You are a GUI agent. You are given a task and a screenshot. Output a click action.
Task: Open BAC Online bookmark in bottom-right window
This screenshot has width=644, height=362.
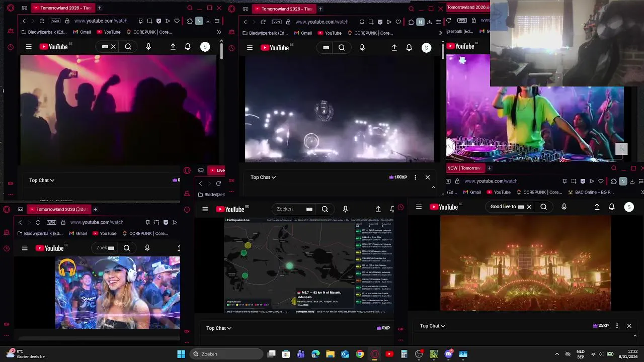[x=591, y=192]
